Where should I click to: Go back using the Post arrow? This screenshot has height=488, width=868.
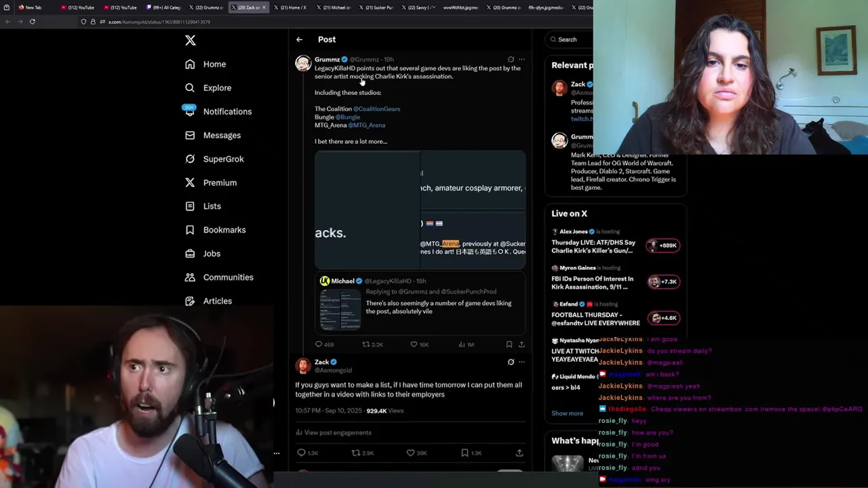pos(299,39)
